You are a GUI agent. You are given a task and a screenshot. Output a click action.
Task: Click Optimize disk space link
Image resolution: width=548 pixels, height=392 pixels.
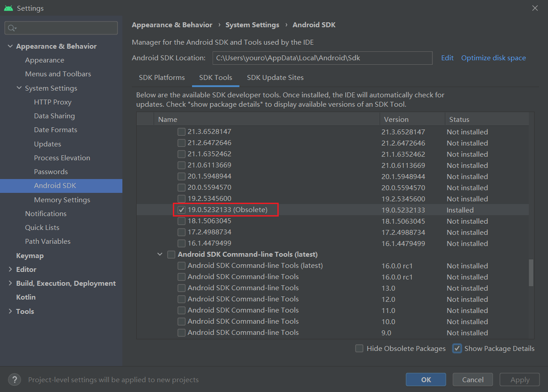[x=494, y=58]
